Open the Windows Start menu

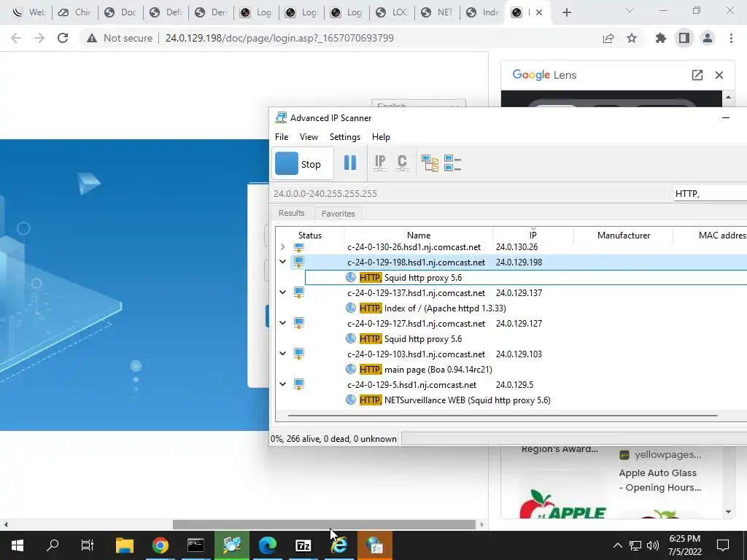(18, 545)
